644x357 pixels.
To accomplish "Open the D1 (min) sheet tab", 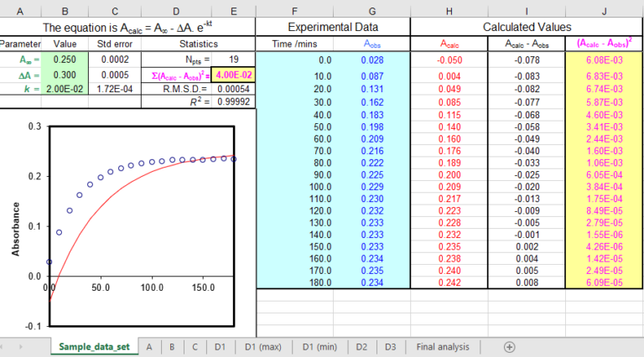I will click(x=319, y=347).
